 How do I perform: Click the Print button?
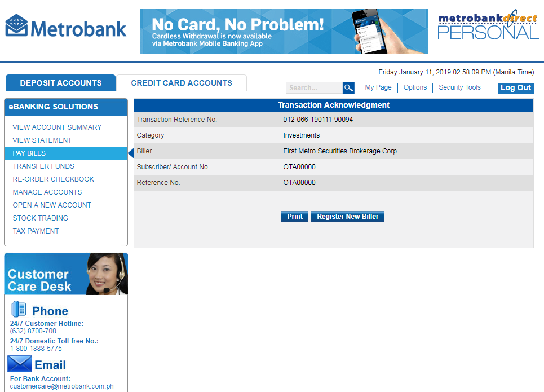click(x=295, y=217)
